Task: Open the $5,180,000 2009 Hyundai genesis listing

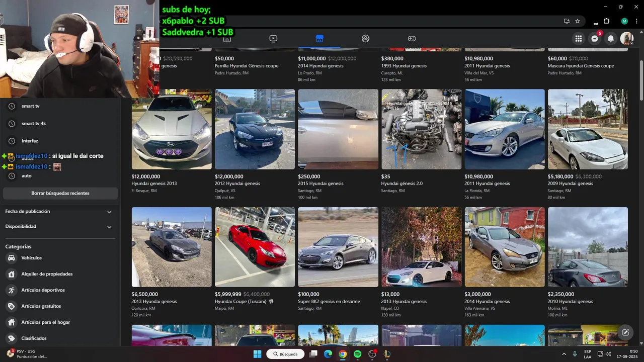Action: pyautogui.click(x=588, y=144)
